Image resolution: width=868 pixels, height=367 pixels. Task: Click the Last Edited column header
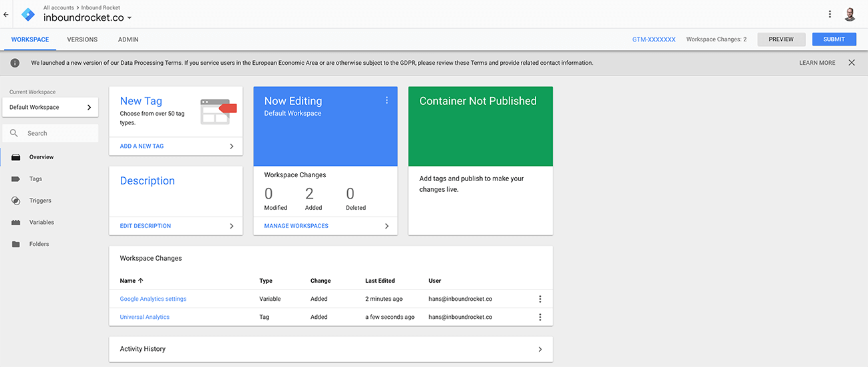click(x=380, y=281)
